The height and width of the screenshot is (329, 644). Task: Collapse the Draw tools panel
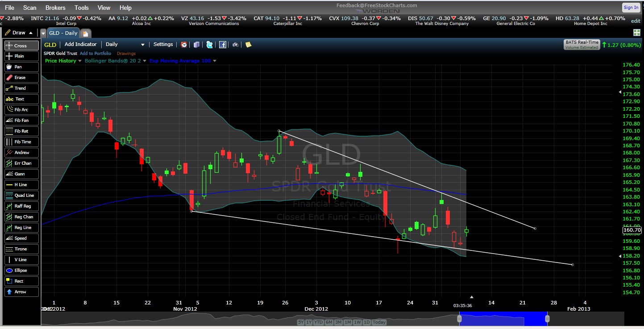(x=30, y=33)
